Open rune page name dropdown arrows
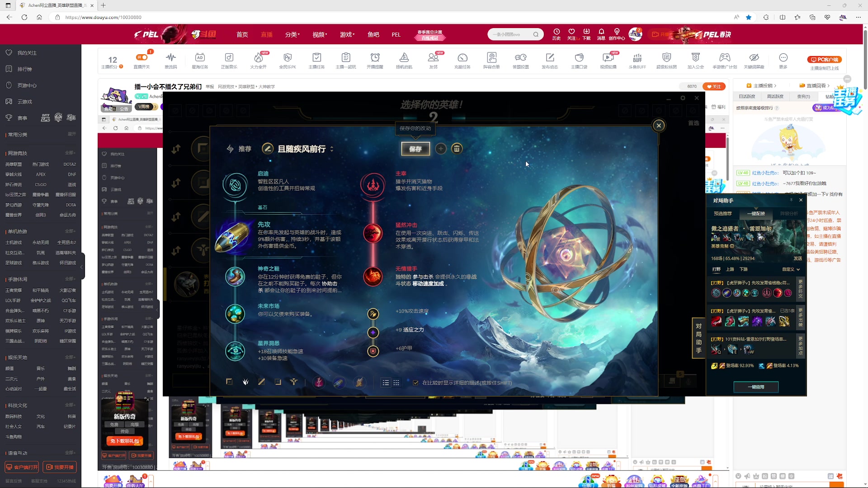 pos(332,149)
